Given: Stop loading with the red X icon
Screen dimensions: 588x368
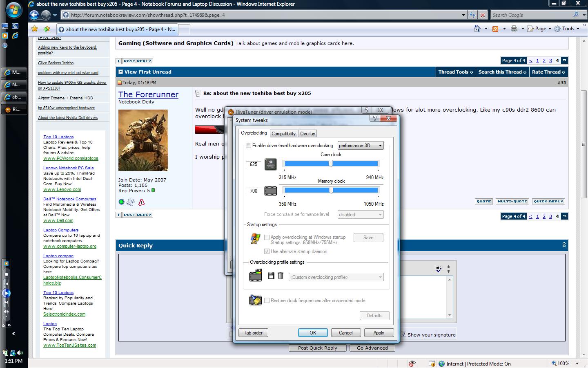Looking at the screenshot, I should pyautogui.click(x=483, y=15).
